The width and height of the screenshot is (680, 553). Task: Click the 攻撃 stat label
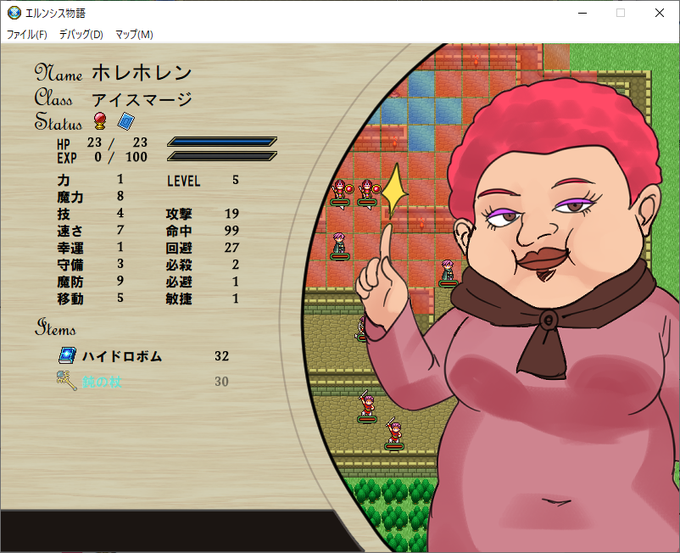[x=179, y=214]
